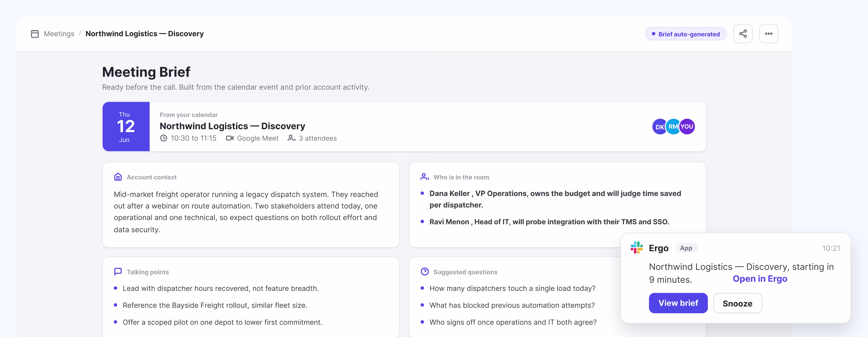
Task: Click the 10:21 notification timestamp
Action: click(831, 248)
